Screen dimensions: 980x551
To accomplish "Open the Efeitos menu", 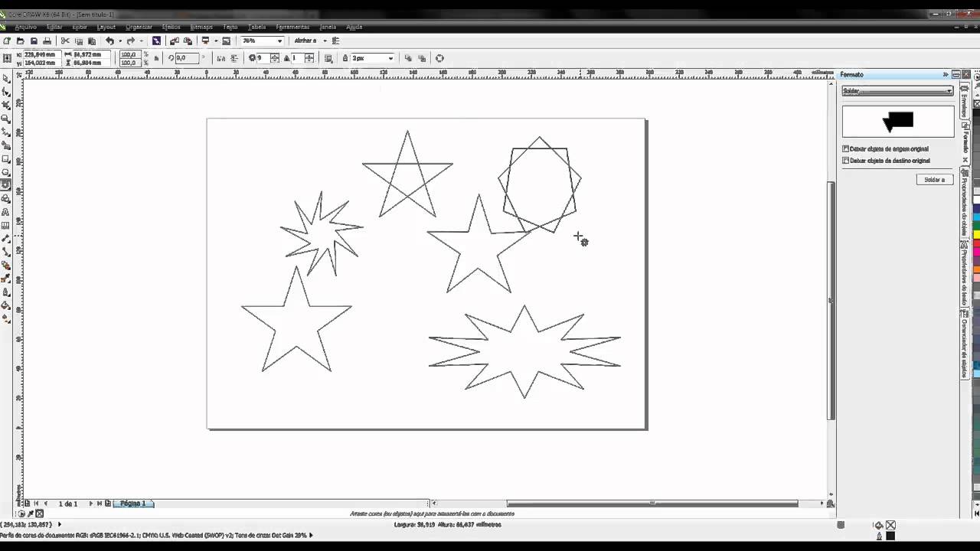I will 171,27.
